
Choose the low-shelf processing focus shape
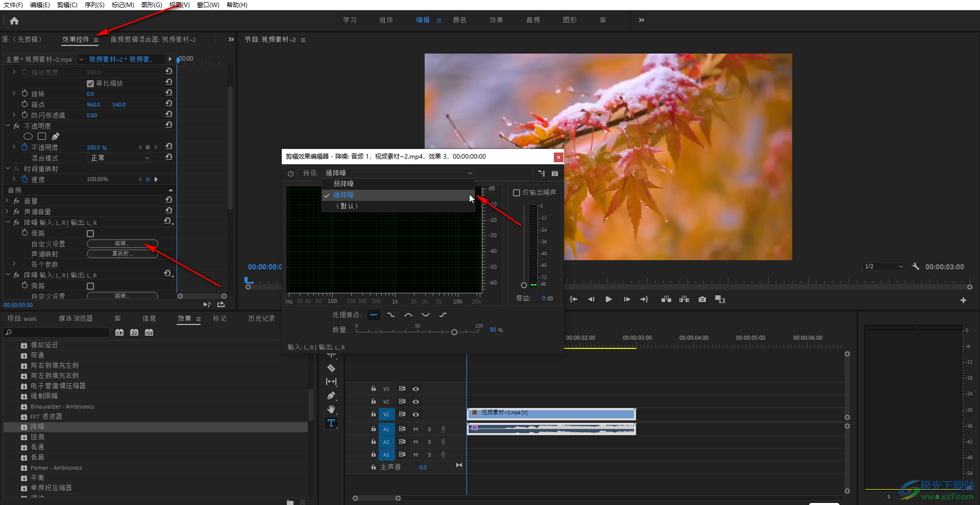pos(391,315)
